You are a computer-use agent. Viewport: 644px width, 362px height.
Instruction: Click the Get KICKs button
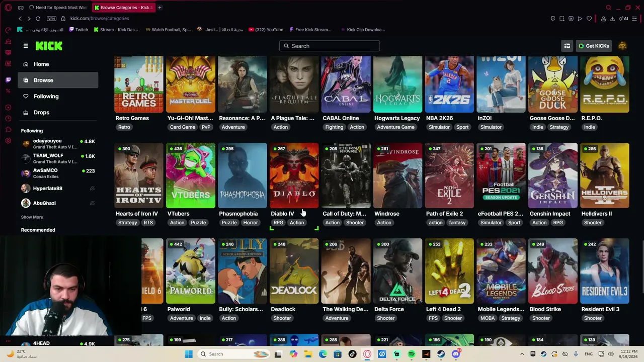[594, 46]
